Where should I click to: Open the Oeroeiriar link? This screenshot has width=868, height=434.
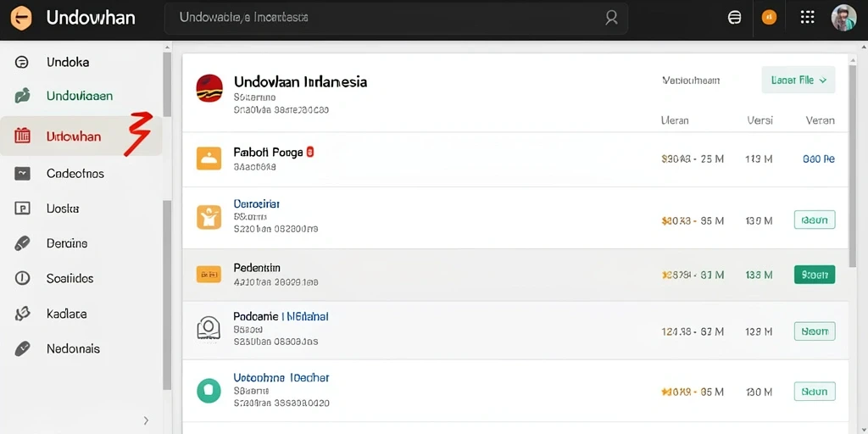point(256,203)
